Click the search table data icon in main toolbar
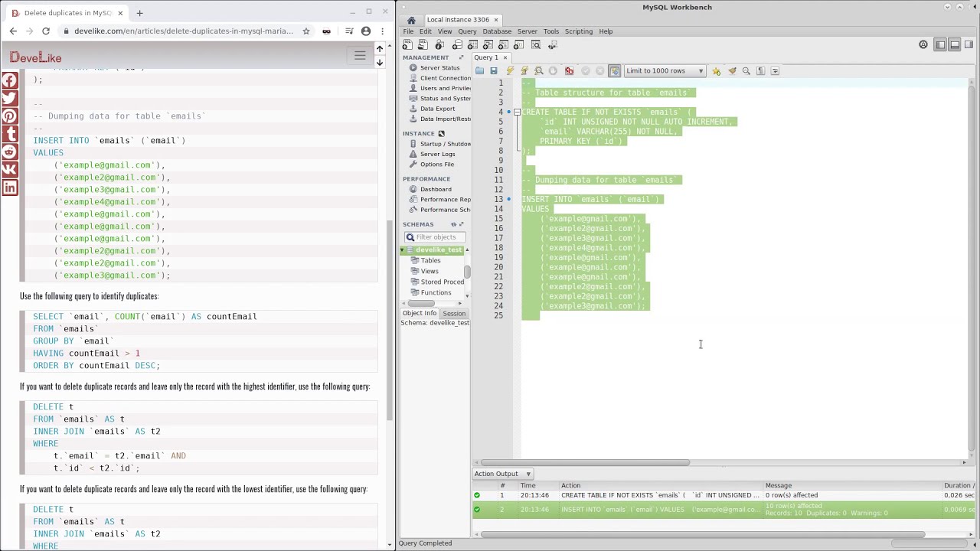 pos(536,45)
